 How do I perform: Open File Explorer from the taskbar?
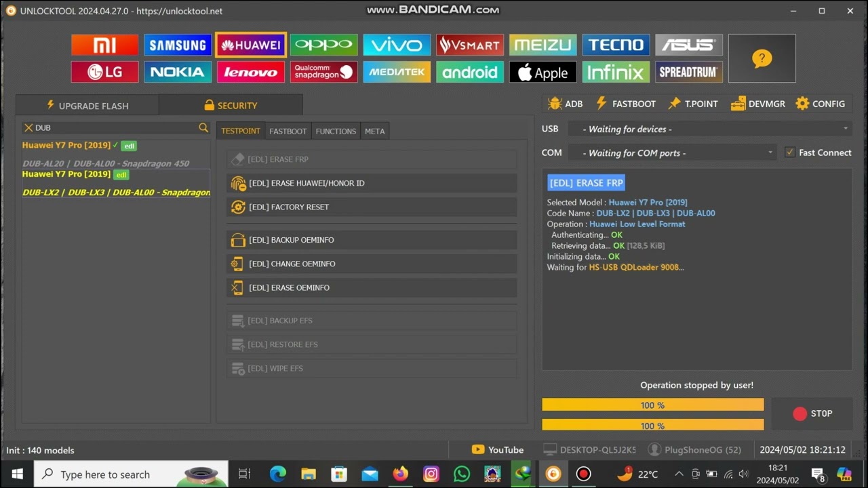[309, 474]
